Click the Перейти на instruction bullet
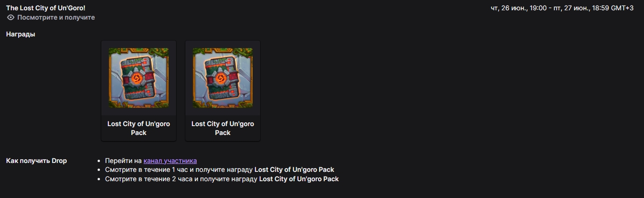644x198 pixels. pyautogui.click(x=151, y=161)
